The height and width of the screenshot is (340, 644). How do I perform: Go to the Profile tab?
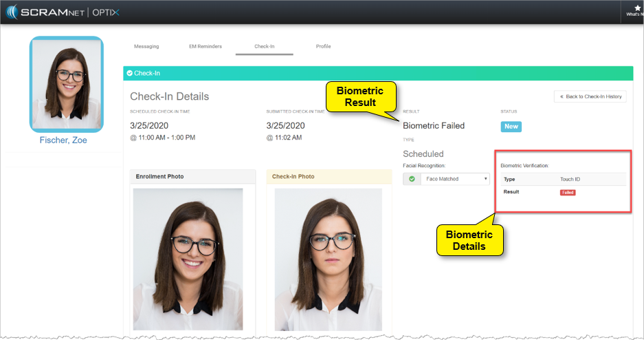click(x=323, y=46)
